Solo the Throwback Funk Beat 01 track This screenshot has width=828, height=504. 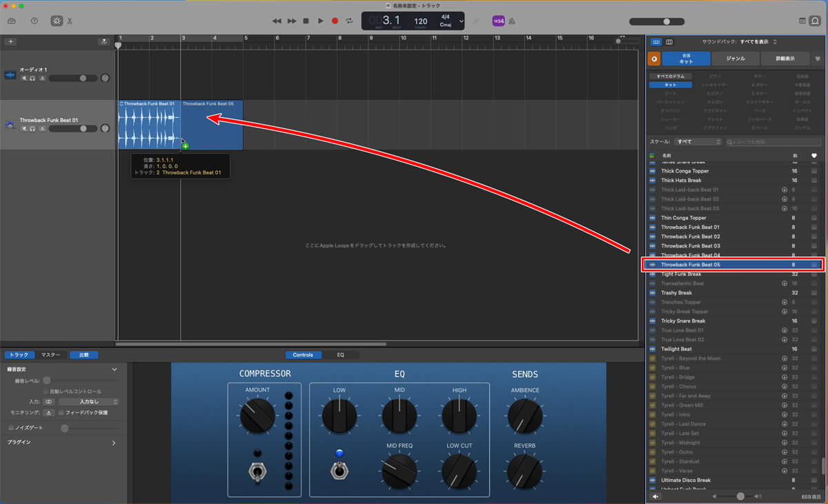(x=32, y=128)
